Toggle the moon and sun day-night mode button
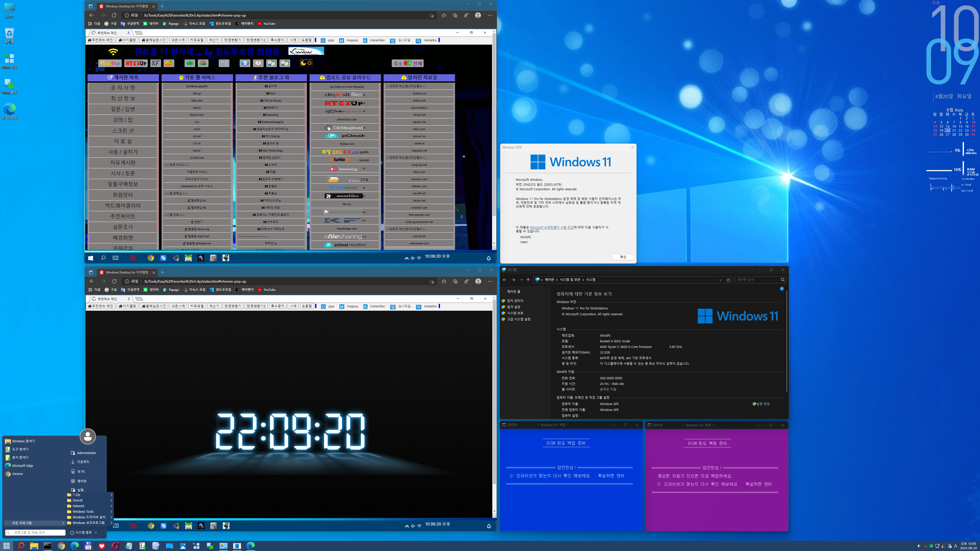This screenshot has height=551, width=980. [x=306, y=63]
